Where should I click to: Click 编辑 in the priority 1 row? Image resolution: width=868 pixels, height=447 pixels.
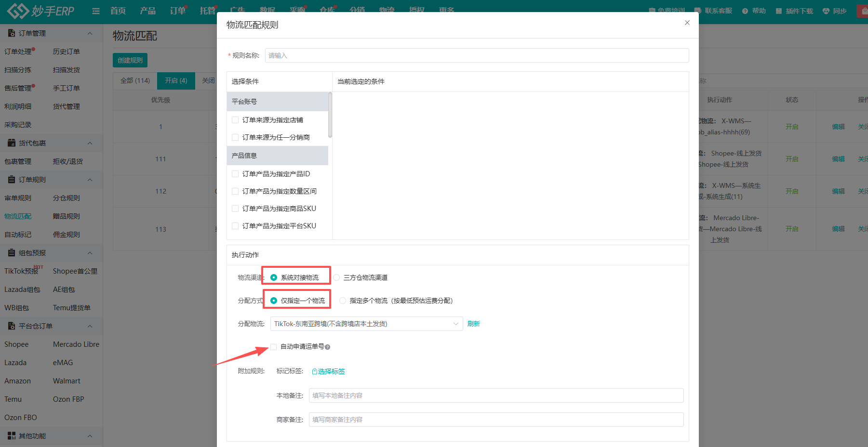point(838,127)
